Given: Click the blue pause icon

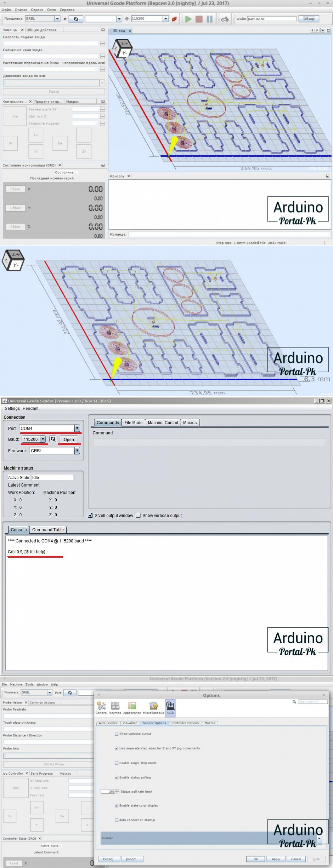Looking at the screenshot, I should coord(210,19).
